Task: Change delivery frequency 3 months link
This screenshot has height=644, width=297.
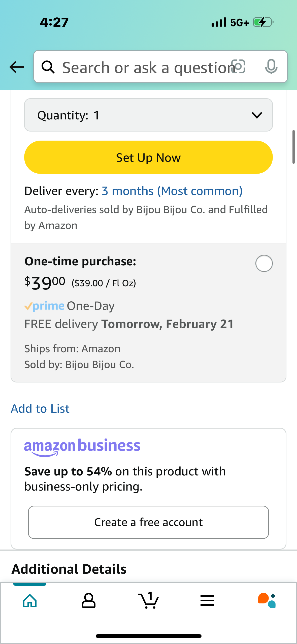Action: pos(172,191)
